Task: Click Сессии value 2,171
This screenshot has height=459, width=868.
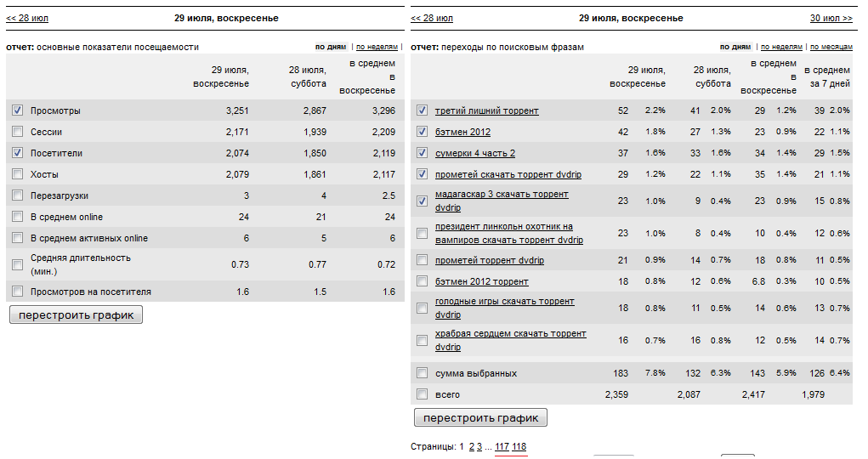Action: pos(237,132)
